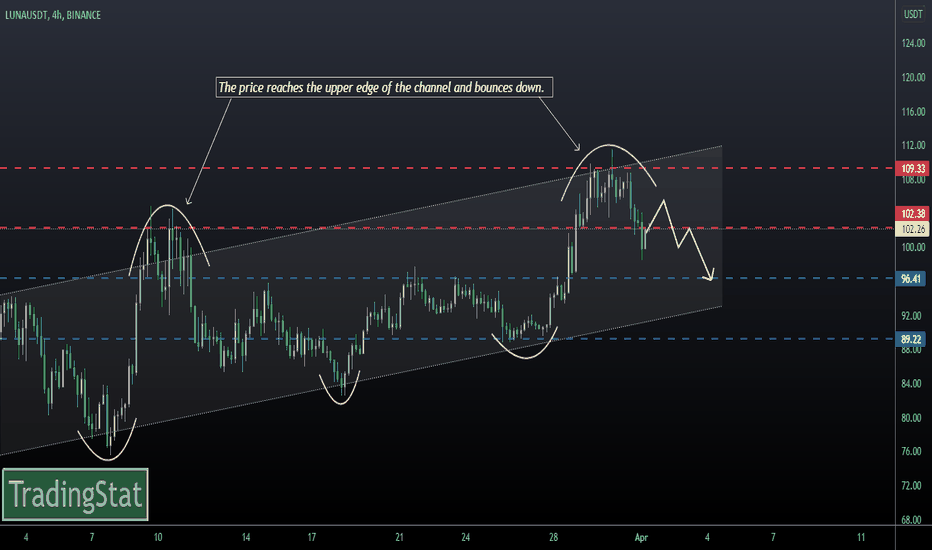Screen dimensions: 932x550
Task: Click the blue 96.41 price label
Action: pos(911,279)
